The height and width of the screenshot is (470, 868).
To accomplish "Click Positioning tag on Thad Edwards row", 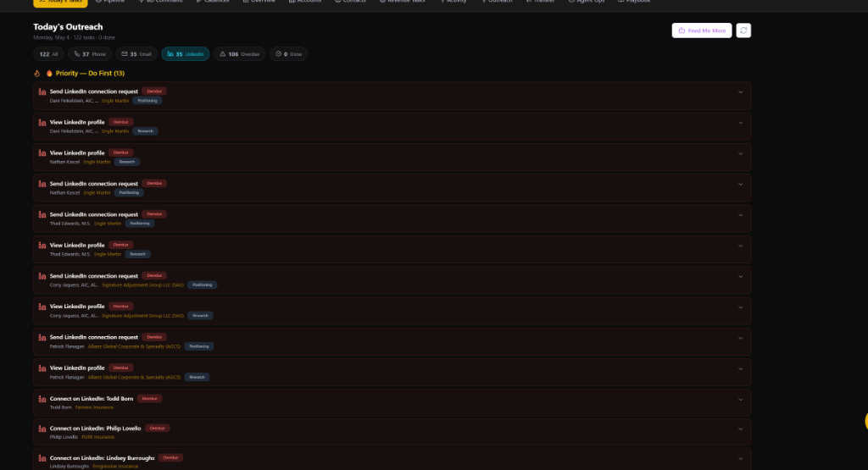I will pyautogui.click(x=140, y=224).
